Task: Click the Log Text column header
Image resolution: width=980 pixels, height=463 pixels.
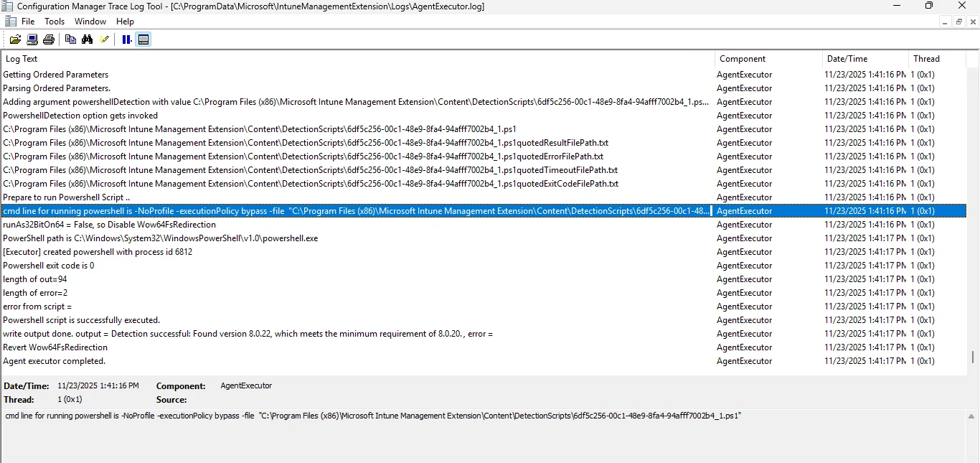Action: [x=358, y=59]
